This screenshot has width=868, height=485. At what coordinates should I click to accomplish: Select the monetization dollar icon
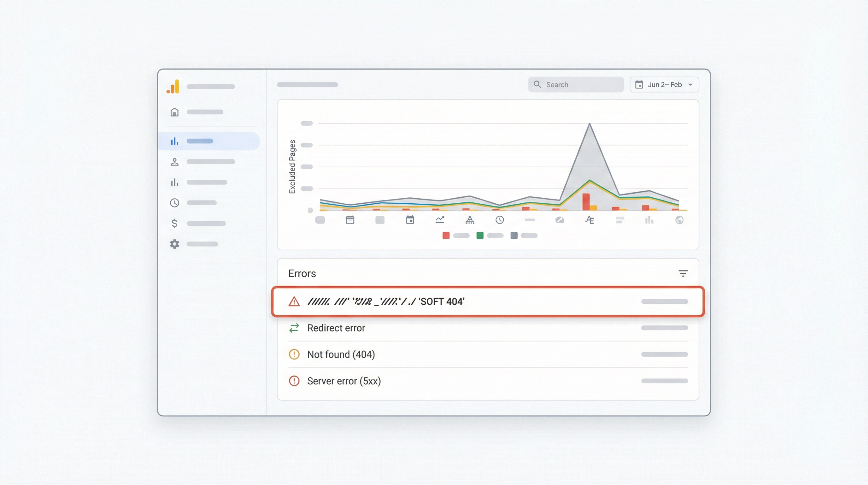click(x=174, y=223)
